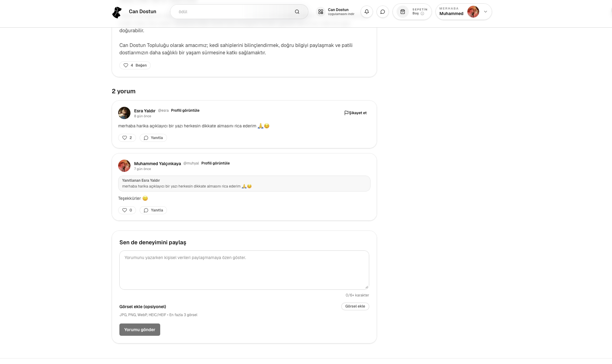Reply to Muhammed's comment via Yanıtla

click(x=153, y=210)
